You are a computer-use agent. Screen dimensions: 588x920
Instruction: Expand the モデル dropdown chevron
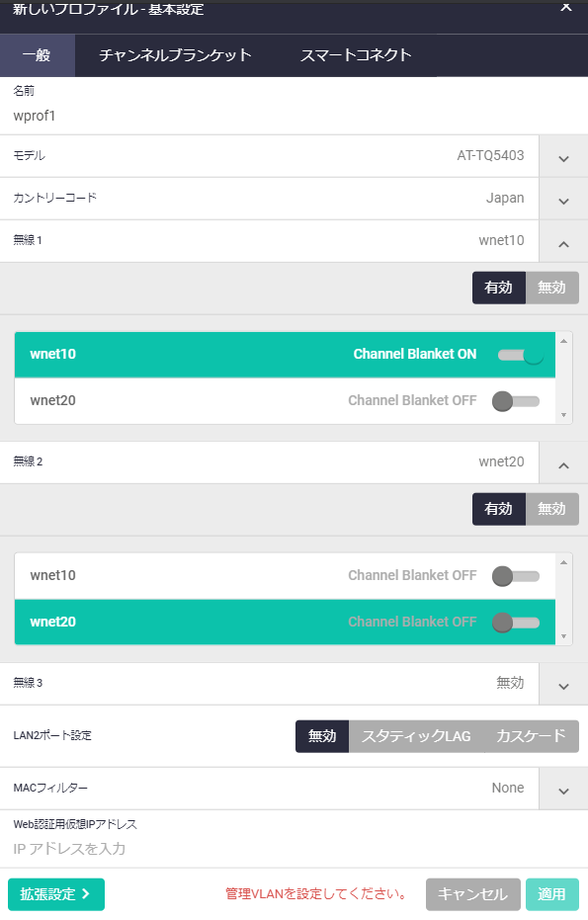(x=563, y=156)
